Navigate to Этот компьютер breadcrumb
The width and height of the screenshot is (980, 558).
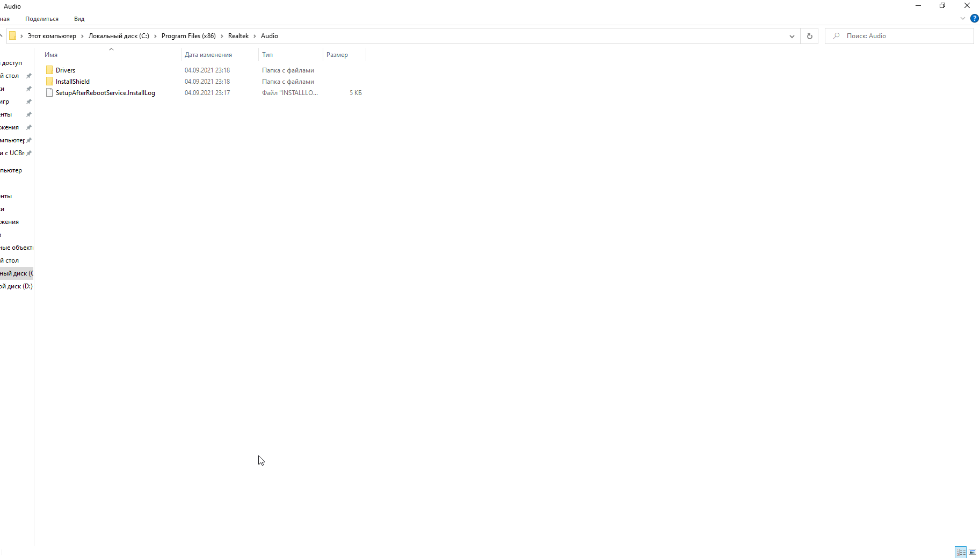pos(52,36)
